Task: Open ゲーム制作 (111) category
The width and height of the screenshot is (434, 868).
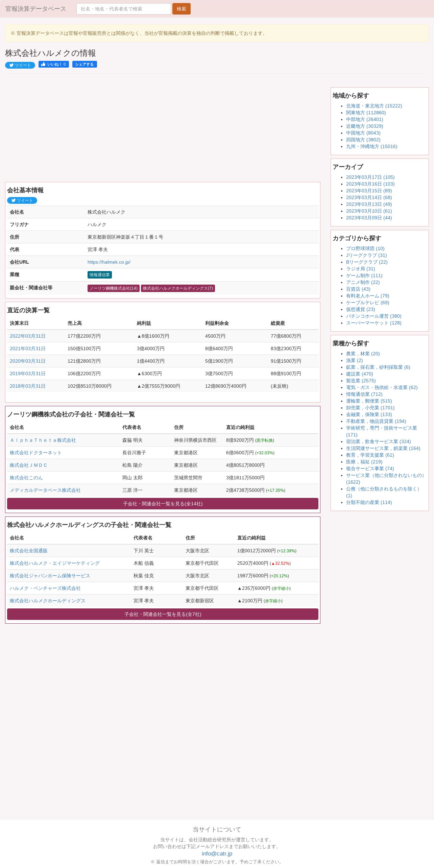Action: pyautogui.click(x=364, y=275)
